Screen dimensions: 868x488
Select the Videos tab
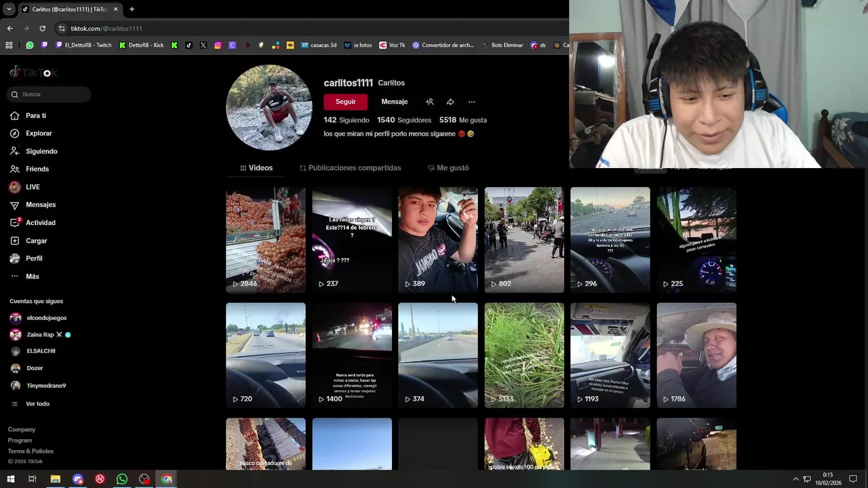[x=256, y=167]
